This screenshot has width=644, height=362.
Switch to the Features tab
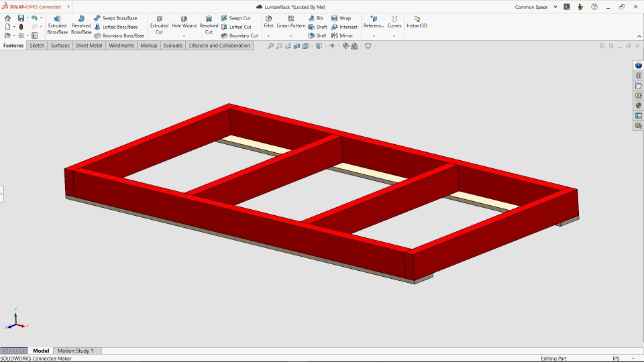13,46
